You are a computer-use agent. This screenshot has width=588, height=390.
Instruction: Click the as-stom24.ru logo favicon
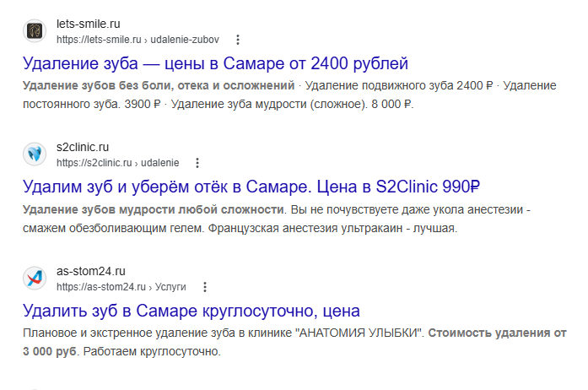point(35,278)
